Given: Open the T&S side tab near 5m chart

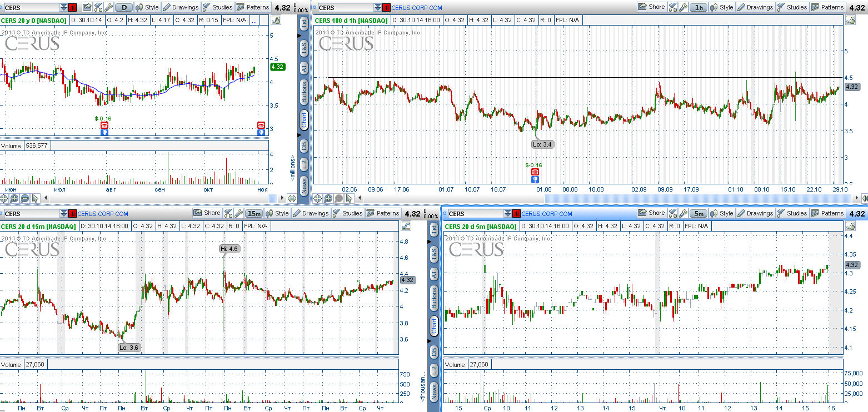Looking at the screenshot, I should point(434,254).
